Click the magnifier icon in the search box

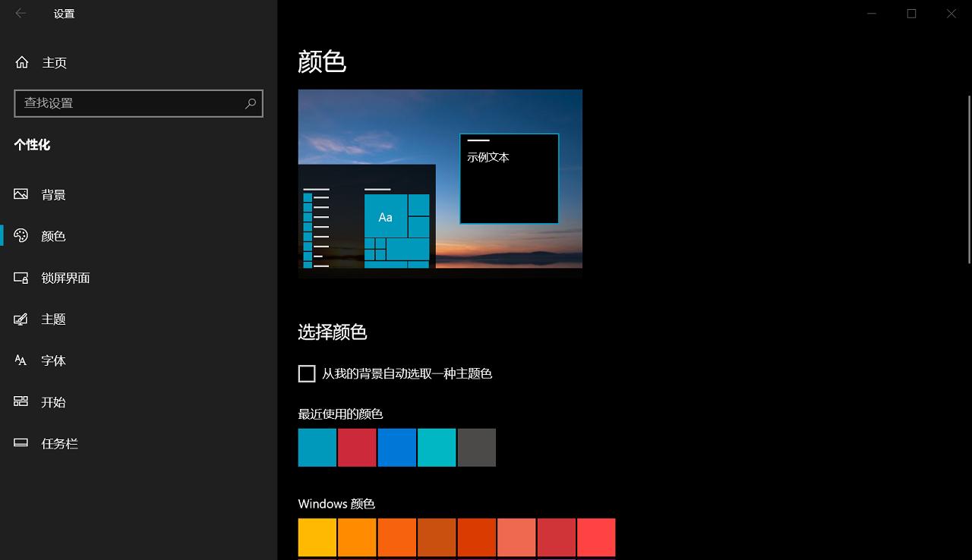(251, 103)
